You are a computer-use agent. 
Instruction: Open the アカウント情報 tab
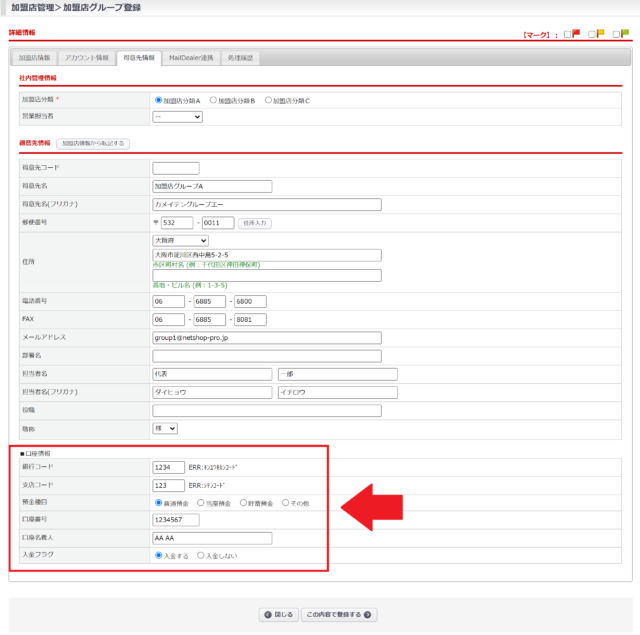click(x=86, y=58)
